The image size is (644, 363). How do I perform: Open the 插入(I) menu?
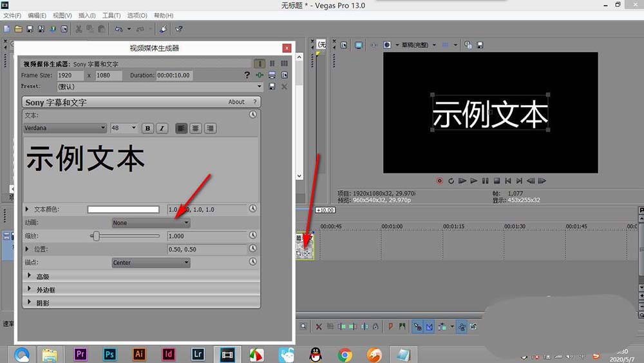click(86, 15)
